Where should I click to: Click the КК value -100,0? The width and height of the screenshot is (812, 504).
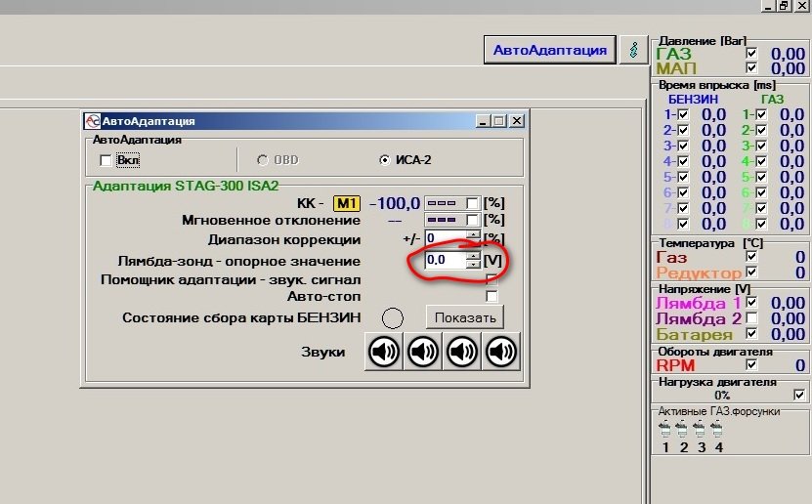395,203
